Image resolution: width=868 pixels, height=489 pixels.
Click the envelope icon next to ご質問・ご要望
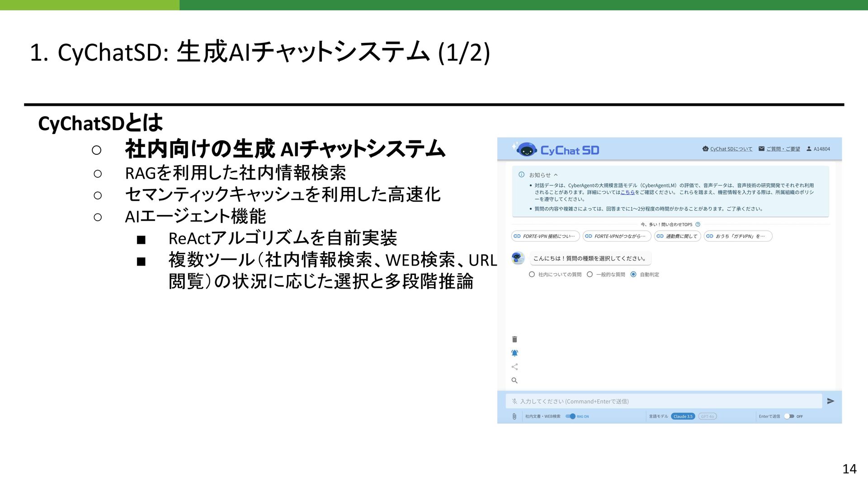click(x=761, y=149)
